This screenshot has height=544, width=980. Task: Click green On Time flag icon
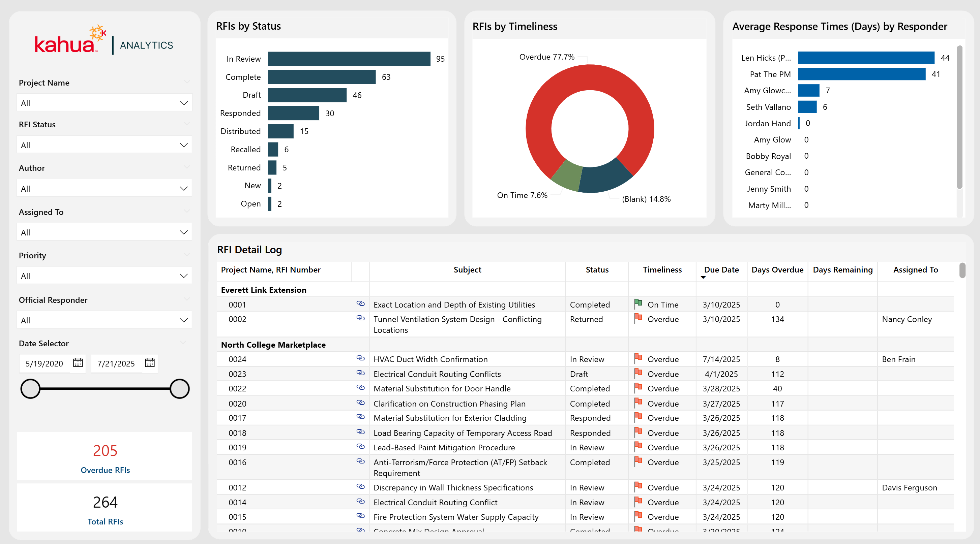point(638,303)
